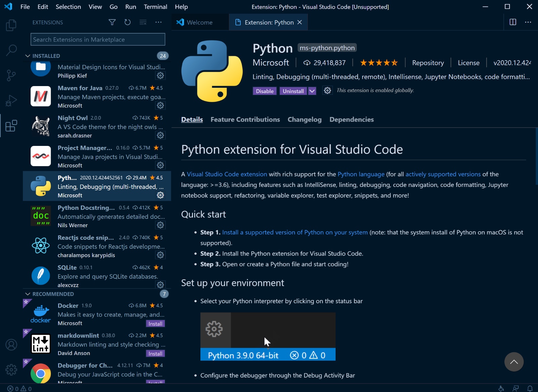The height and width of the screenshot is (392, 538).
Task: Open the Accounts menu icon
Action: [x=11, y=345]
